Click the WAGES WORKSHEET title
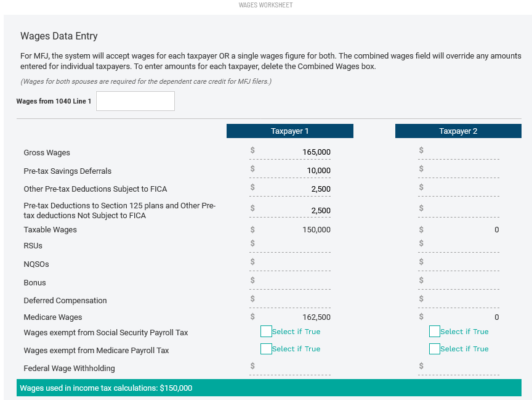Image resolution: width=532 pixels, height=400 pixels. (265, 5)
